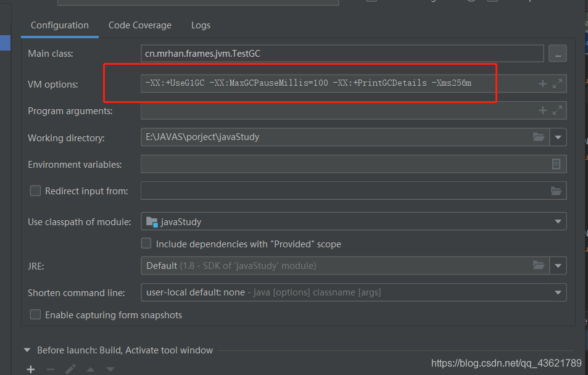This screenshot has height=375, width=588.
Task: Browse JRE location using folder icon
Action: 539,265
